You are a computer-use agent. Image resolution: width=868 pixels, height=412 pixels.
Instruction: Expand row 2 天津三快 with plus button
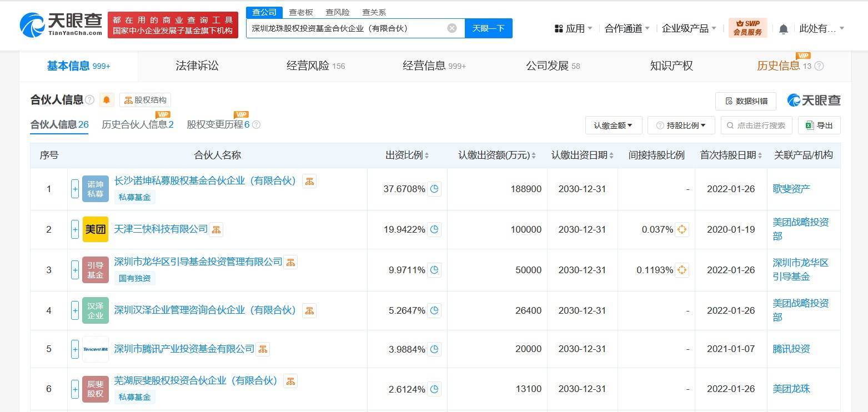pos(75,229)
